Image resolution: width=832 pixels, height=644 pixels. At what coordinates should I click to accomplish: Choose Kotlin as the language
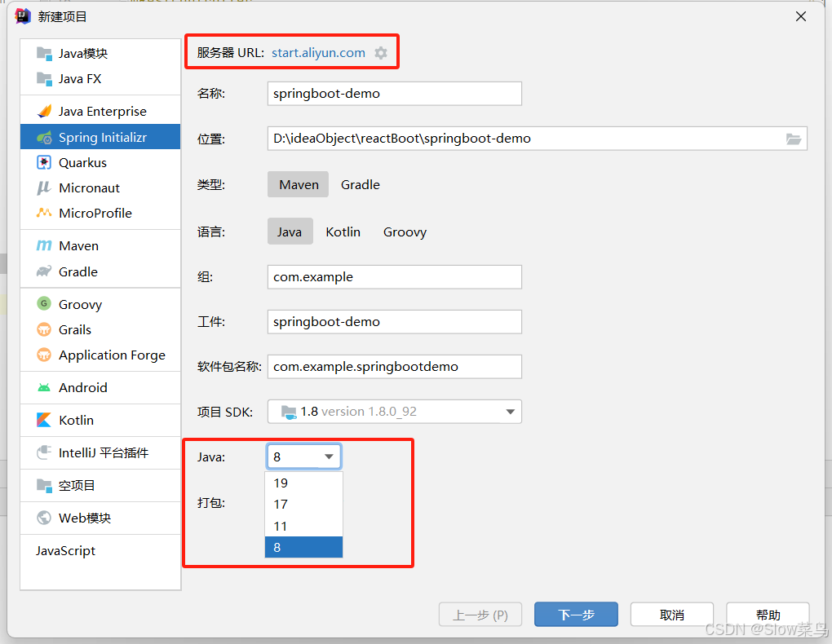pyautogui.click(x=343, y=232)
